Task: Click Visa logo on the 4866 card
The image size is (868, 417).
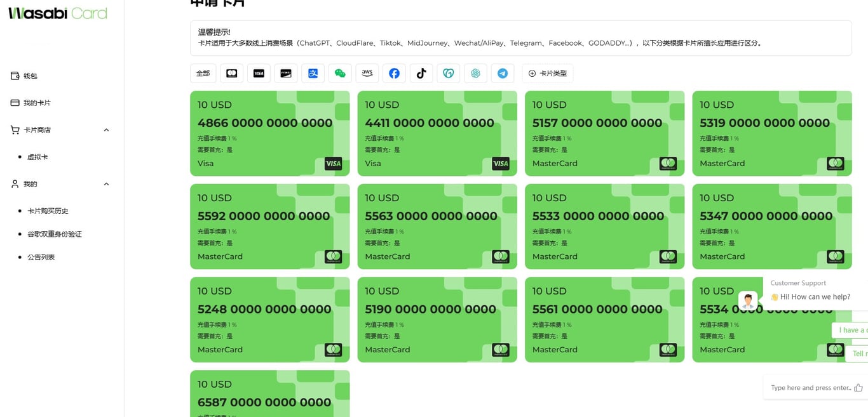Action: 333,164
